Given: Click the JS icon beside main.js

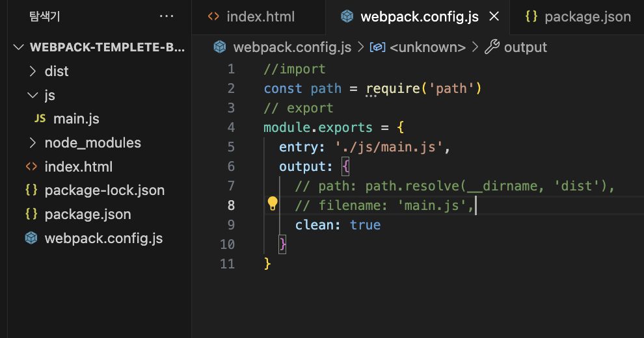Looking at the screenshot, I should click(40, 118).
